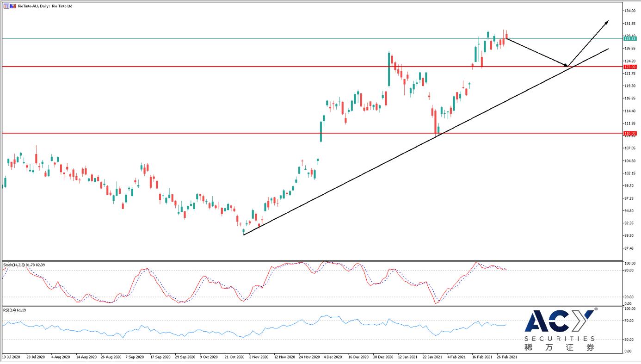641x364 pixels.
Task: Click the 16 Dec 2020 date label
Action: [x=358, y=357]
